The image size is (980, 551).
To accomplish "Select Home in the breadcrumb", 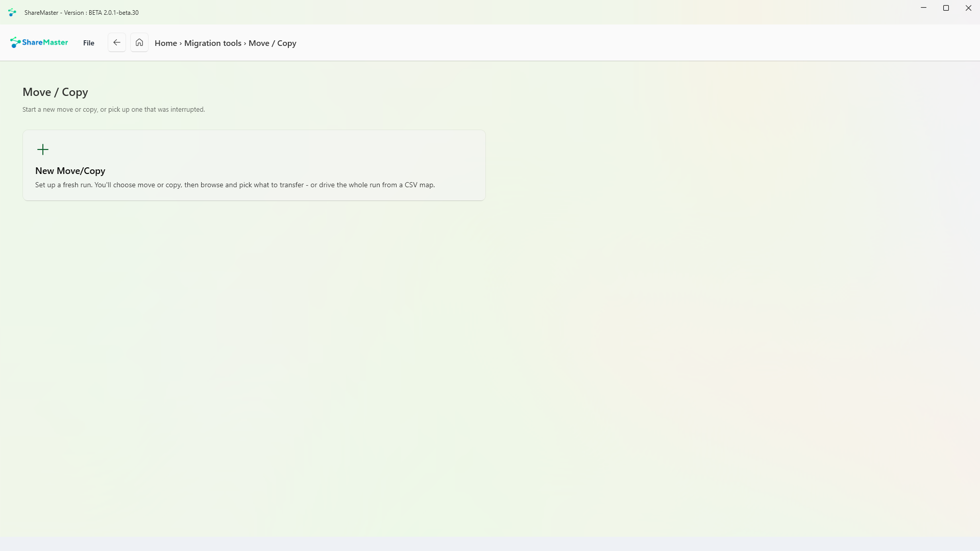I will point(166,43).
